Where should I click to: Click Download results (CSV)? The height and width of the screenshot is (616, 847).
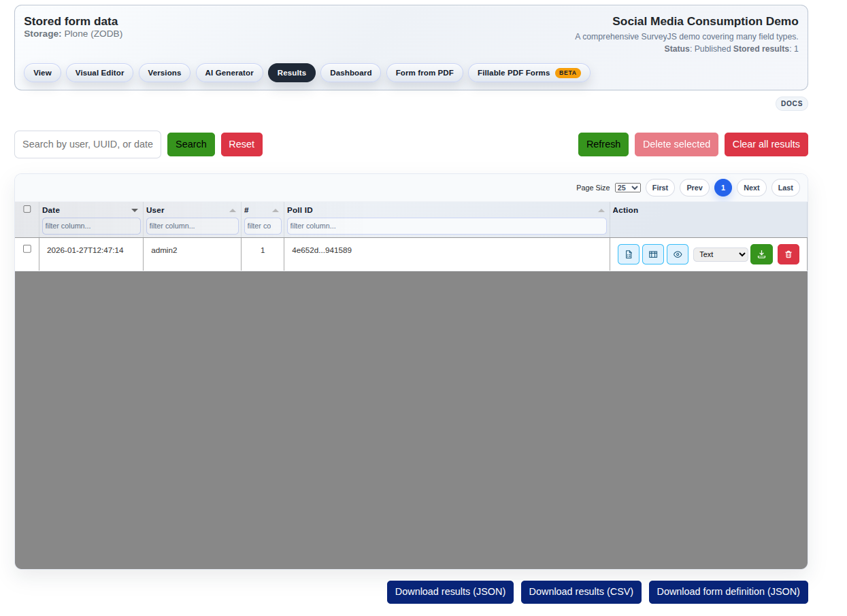pyautogui.click(x=581, y=592)
